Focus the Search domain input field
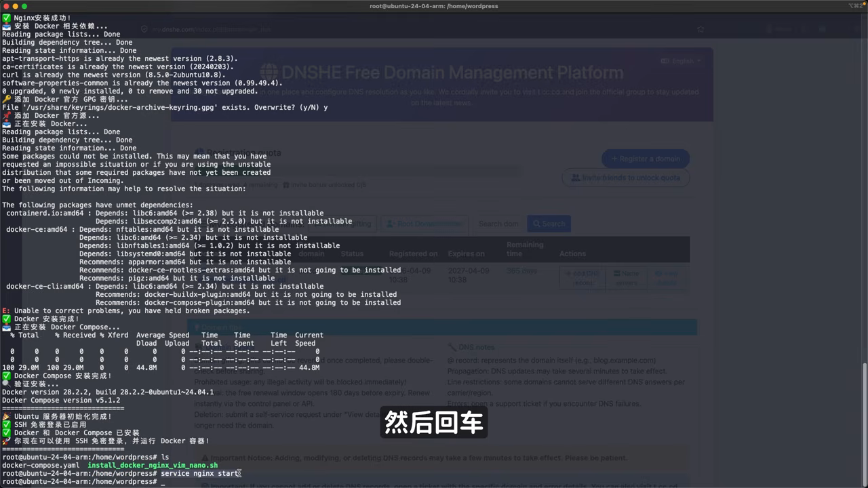The image size is (868, 488). point(499,224)
